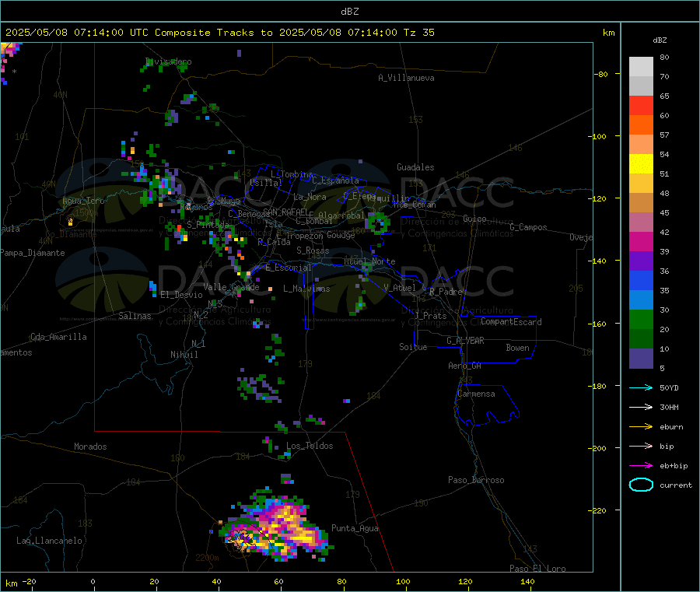
Task: Click the -200 km vertical axis tick
Action: tap(599, 448)
